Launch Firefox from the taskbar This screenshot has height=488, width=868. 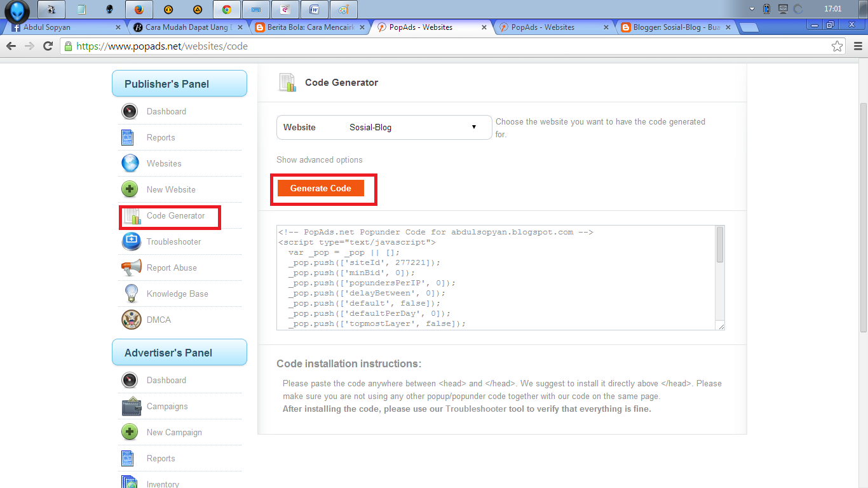click(139, 10)
